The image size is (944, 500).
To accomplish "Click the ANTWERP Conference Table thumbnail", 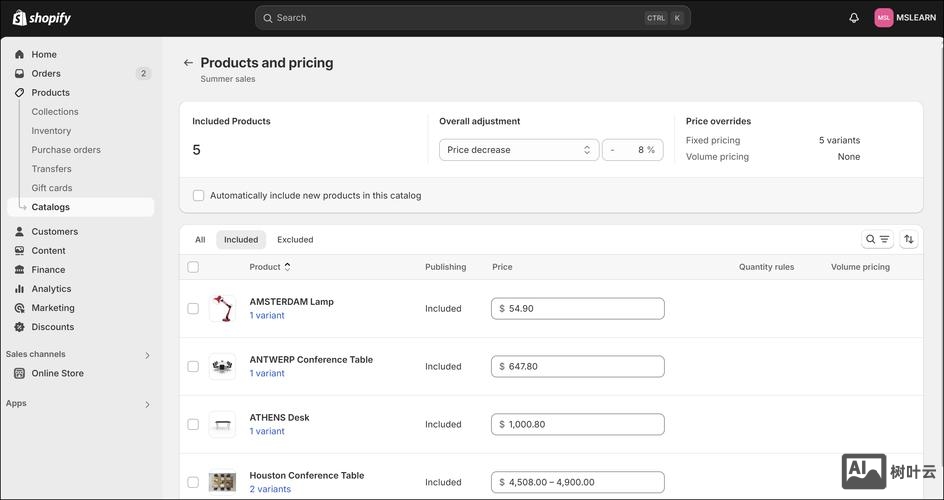I will tap(222, 367).
